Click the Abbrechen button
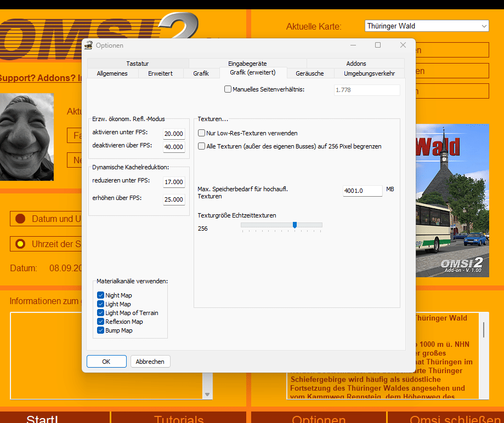504x423 pixels. click(x=150, y=361)
